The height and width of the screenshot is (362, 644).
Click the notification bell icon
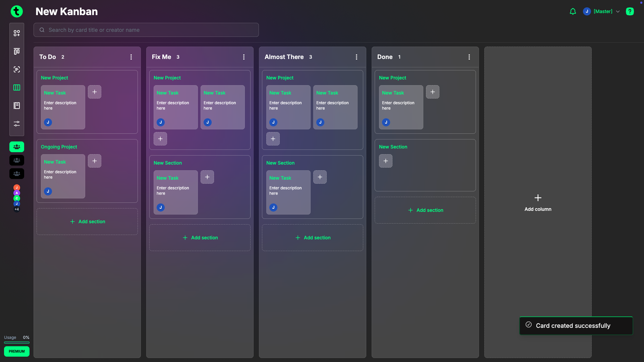tap(573, 11)
